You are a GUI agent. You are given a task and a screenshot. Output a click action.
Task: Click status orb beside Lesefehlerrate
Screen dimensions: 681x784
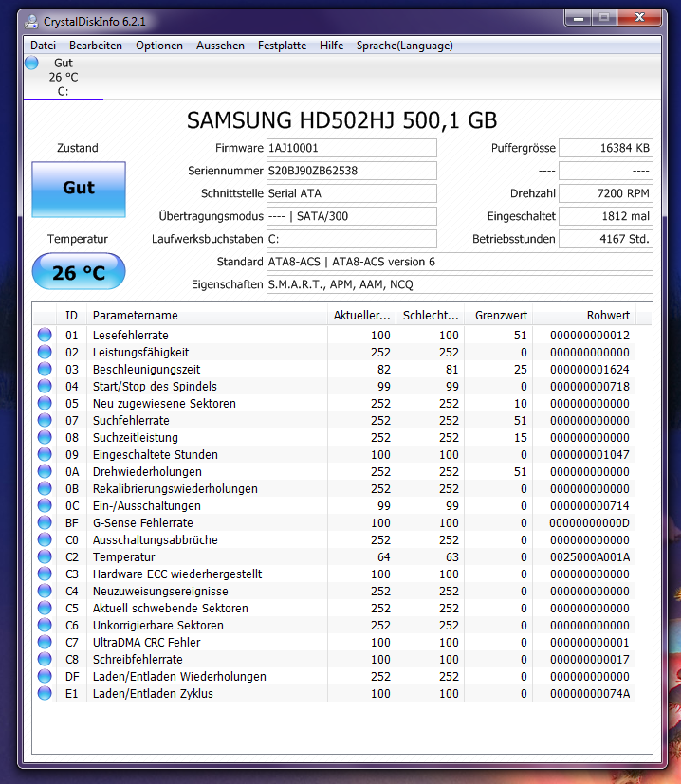(45, 335)
